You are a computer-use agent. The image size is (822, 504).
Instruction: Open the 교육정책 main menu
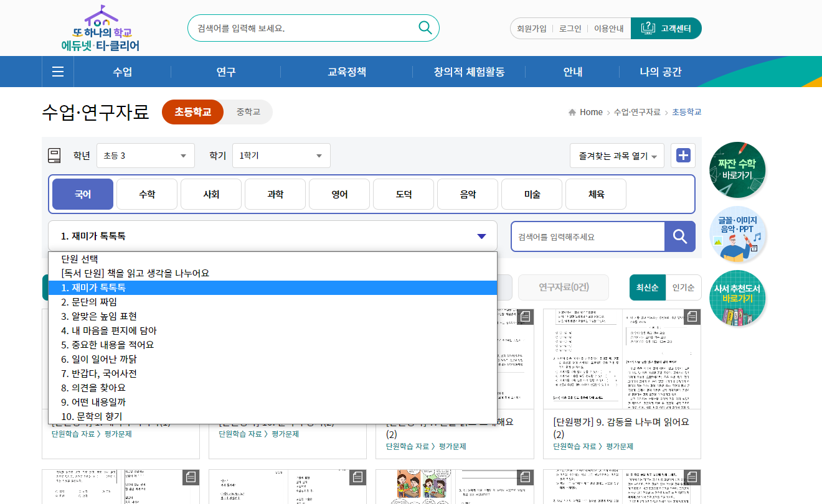[x=347, y=72]
